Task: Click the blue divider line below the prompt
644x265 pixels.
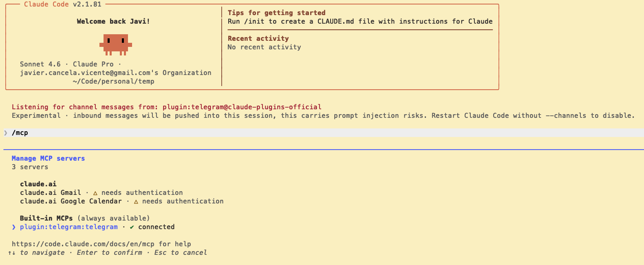Action: (322, 147)
